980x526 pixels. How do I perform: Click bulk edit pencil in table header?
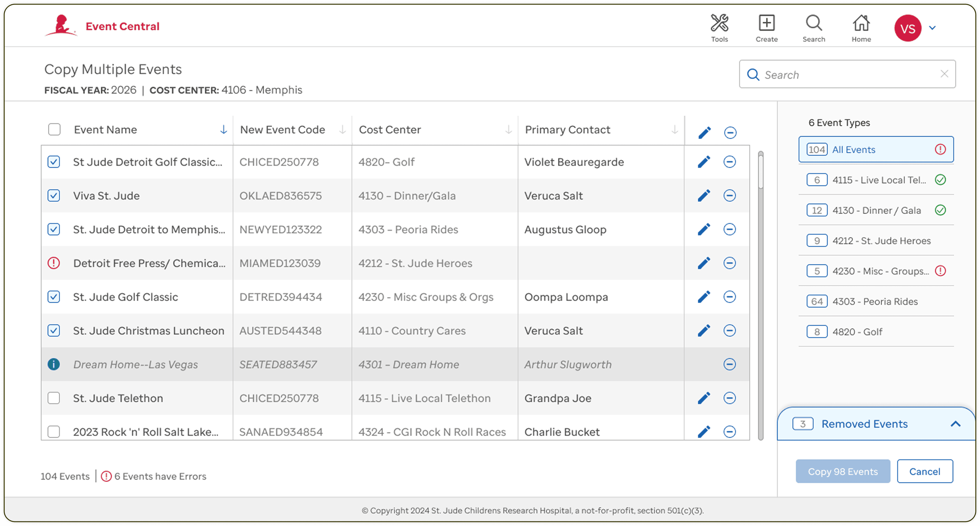tap(704, 132)
